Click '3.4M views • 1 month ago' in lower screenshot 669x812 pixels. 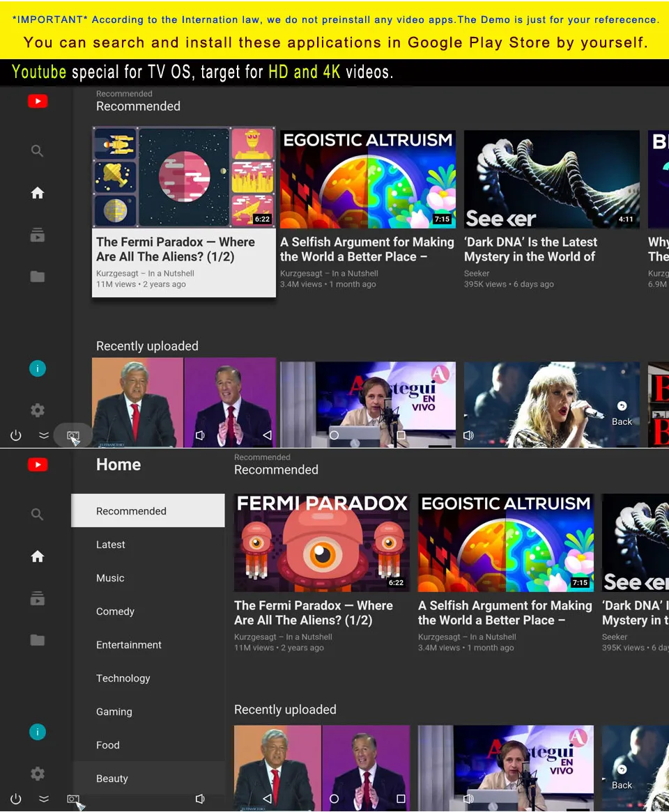point(466,648)
